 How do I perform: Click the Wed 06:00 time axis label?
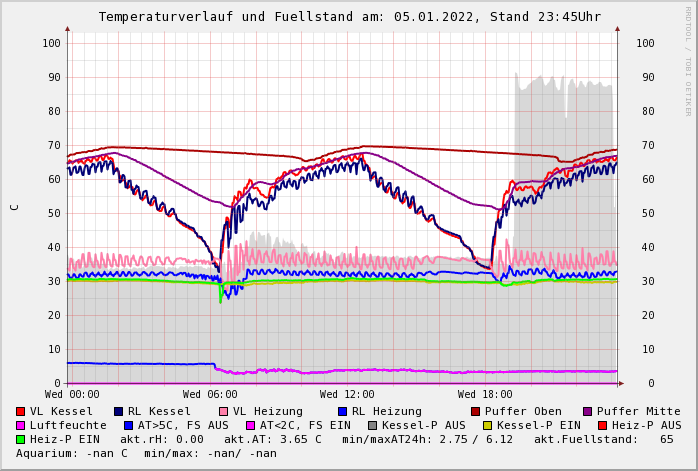(210, 395)
